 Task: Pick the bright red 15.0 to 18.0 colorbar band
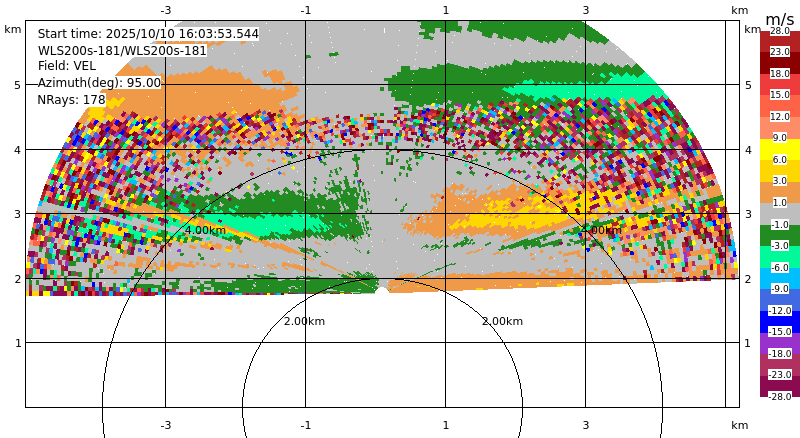[780, 84]
